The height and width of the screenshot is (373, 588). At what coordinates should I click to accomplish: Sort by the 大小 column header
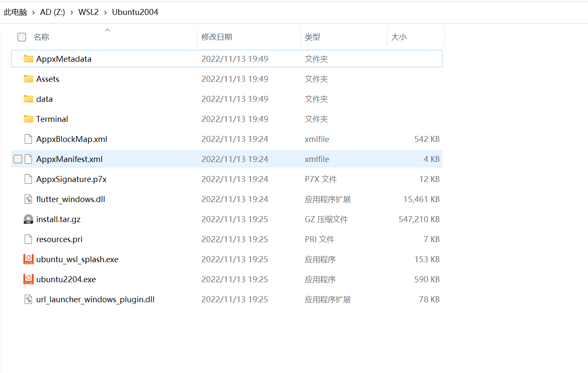[399, 37]
